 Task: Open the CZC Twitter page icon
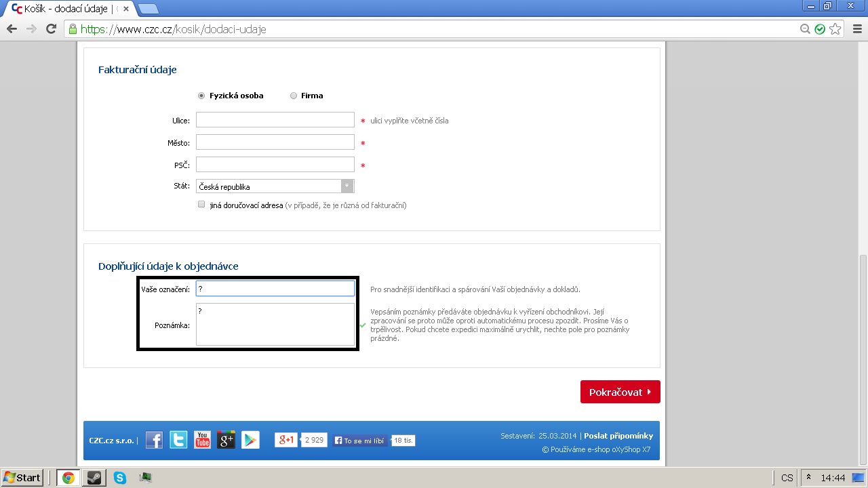pyautogui.click(x=178, y=440)
